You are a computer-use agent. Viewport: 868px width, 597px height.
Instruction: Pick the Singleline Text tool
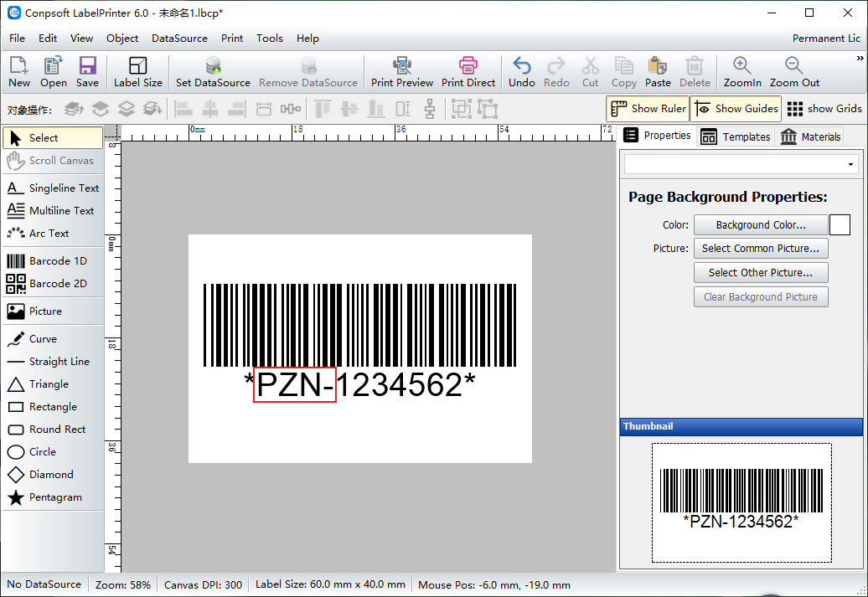tap(53, 188)
